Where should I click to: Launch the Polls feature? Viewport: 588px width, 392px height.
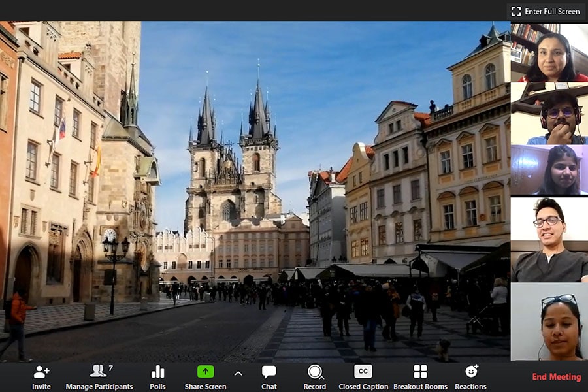[x=157, y=376]
